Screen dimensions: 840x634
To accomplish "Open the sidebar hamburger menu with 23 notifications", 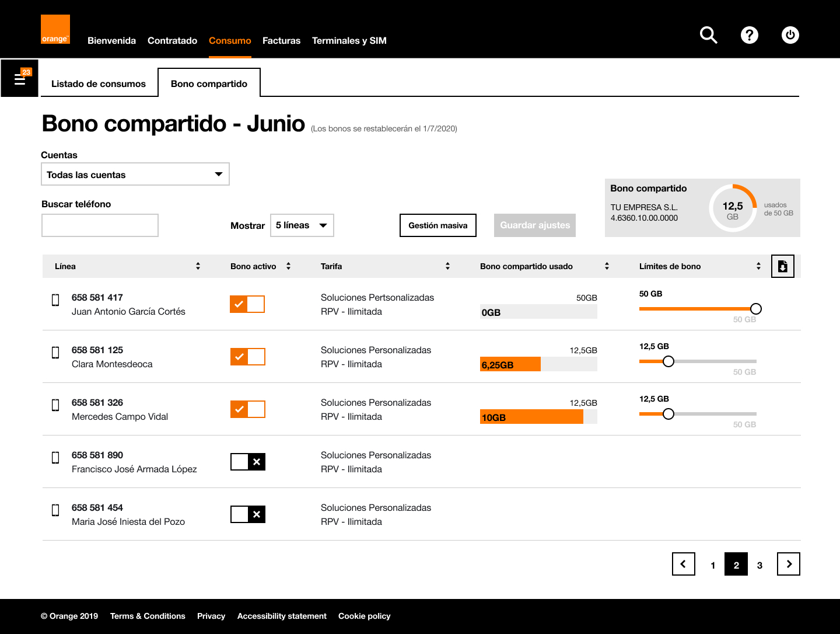I will point(19,78).
